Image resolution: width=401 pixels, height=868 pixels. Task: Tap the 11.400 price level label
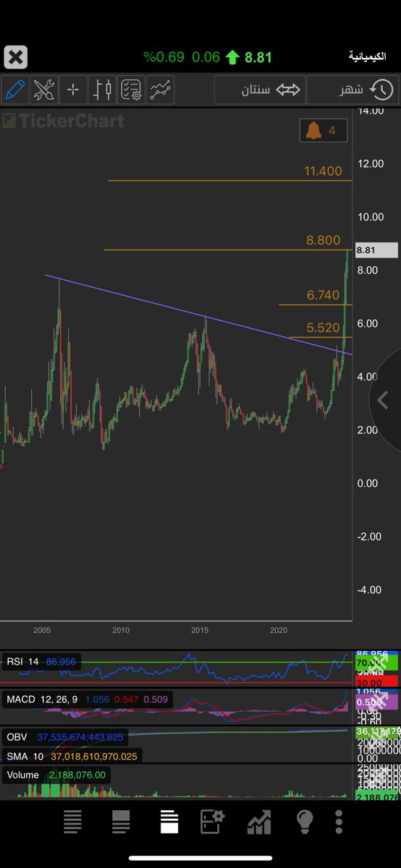323,171
